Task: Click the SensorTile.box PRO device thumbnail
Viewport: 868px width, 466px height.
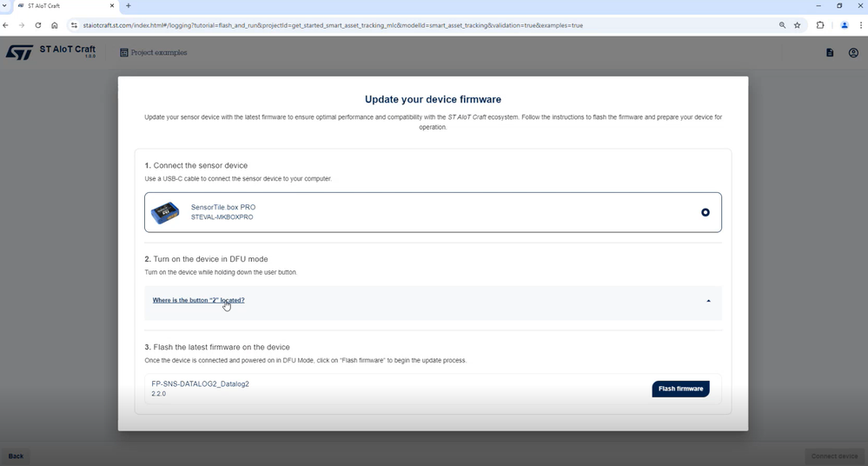Action: pos(165,212)
